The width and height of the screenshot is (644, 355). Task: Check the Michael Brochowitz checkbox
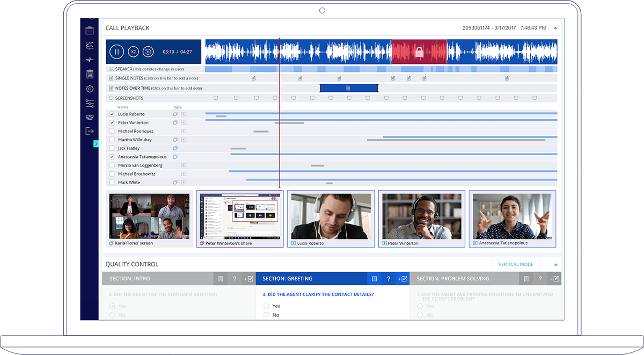pyautogui.click(x=112, y=174)
